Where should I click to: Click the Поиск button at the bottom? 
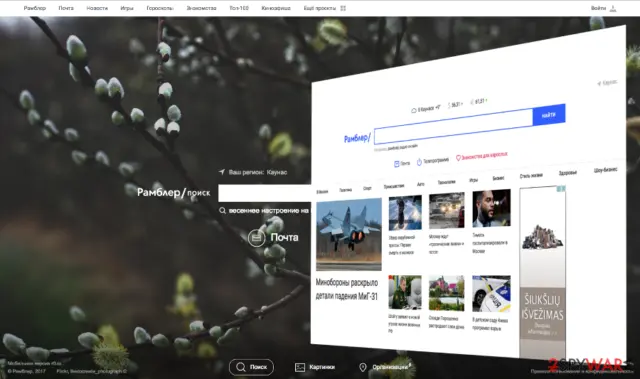coord(251,367)
